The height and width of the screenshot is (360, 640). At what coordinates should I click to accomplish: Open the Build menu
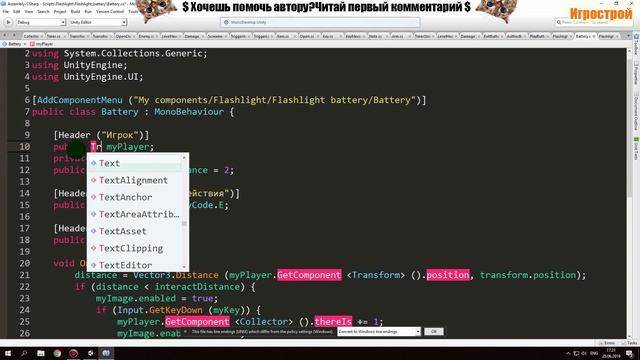pyautogui.click(x=76, y=11)
